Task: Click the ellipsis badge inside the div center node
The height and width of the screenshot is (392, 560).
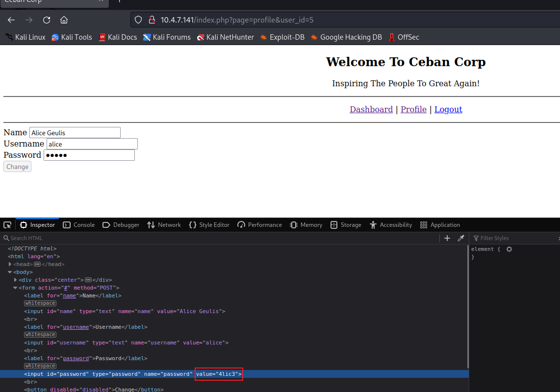Action: tap(88, 280)
